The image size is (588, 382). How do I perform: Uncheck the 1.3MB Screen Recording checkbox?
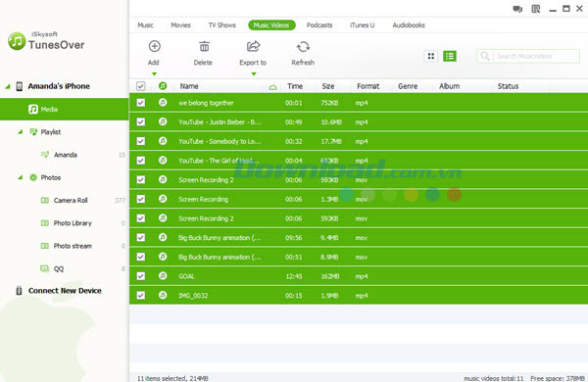pos(140,199)
